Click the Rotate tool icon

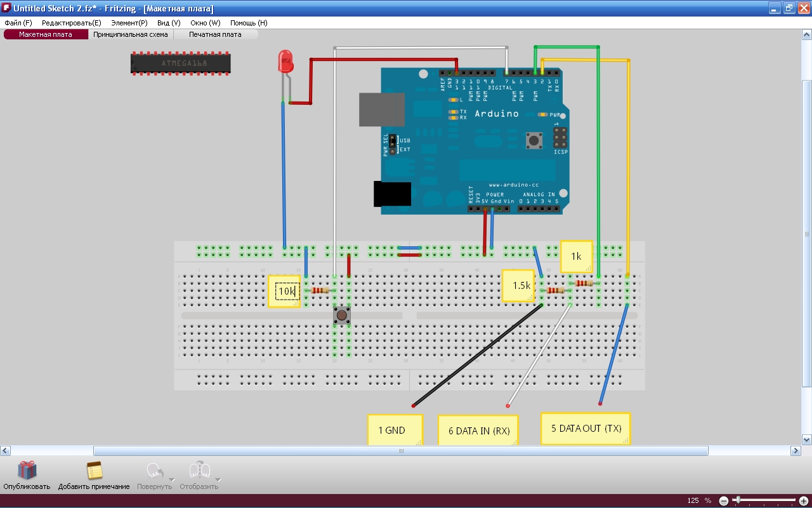(154, 471)
